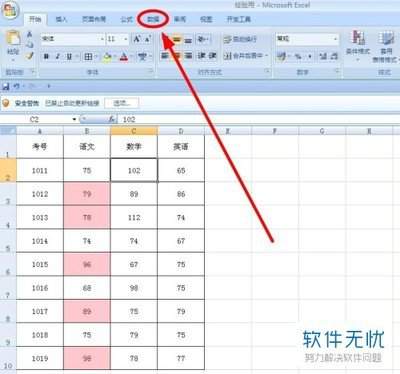Click the Options button in security warning bar
The width and height of the screenshot is (400, 374).
(122, 103)
